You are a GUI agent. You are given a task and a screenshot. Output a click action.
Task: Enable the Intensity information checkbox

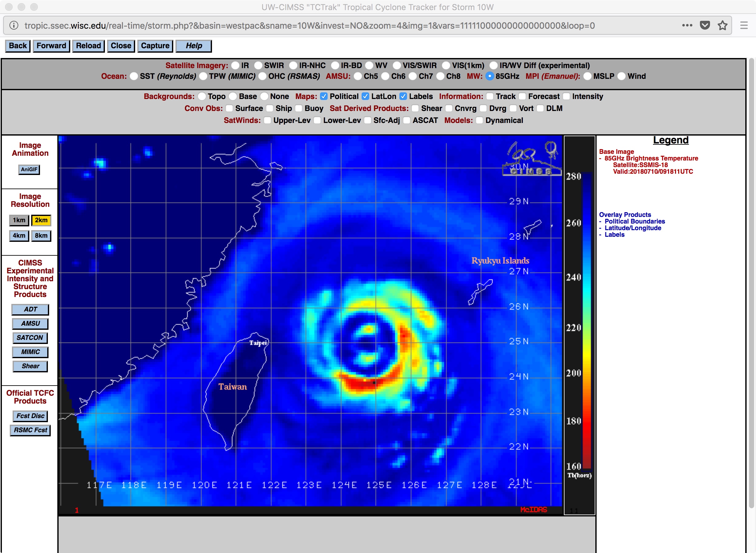tap(566, 96)
